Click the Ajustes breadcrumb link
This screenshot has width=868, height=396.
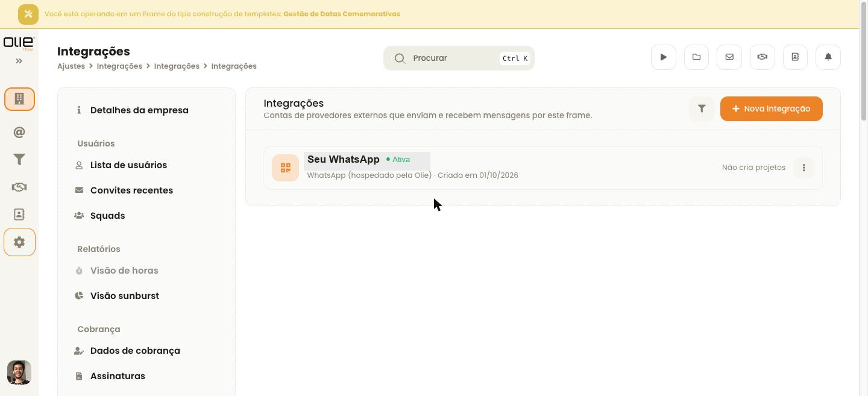pos(71,66)
